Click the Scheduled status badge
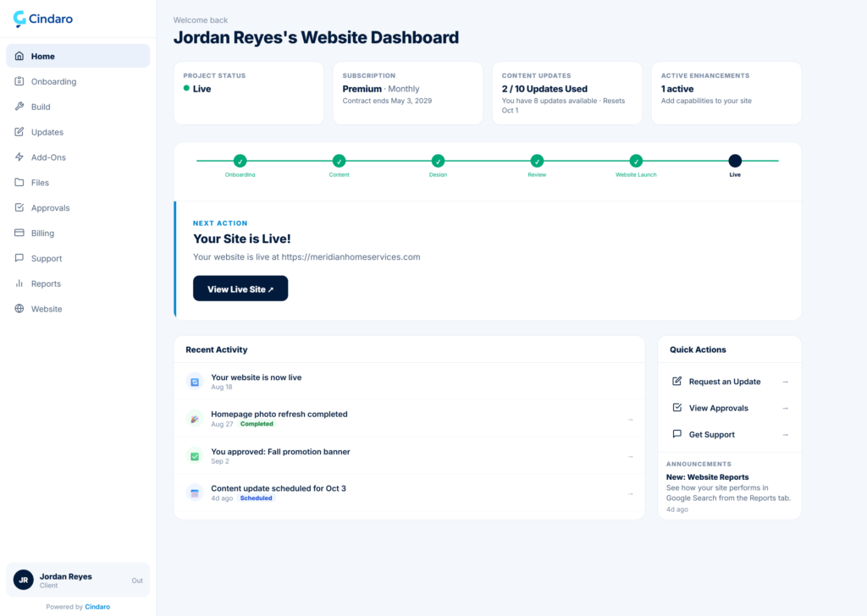This screenshot has height=616, width=867. (x=256, y=498)
